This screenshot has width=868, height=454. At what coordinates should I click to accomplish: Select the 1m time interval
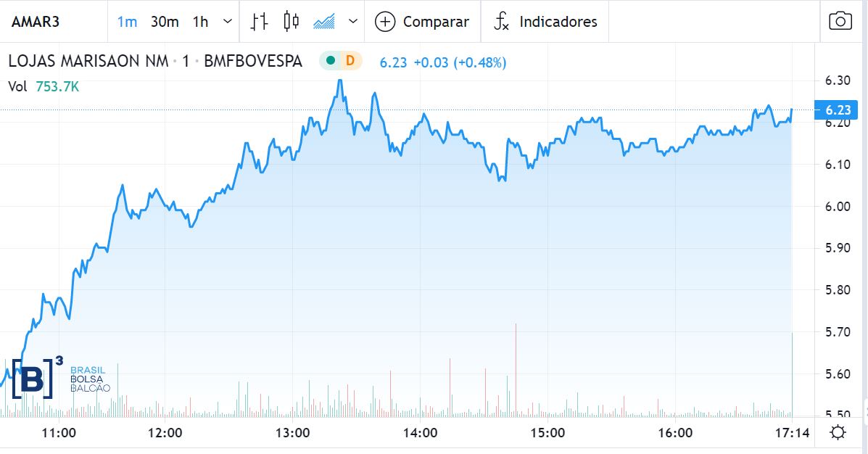pyautogui.click(x=127, y=22)
